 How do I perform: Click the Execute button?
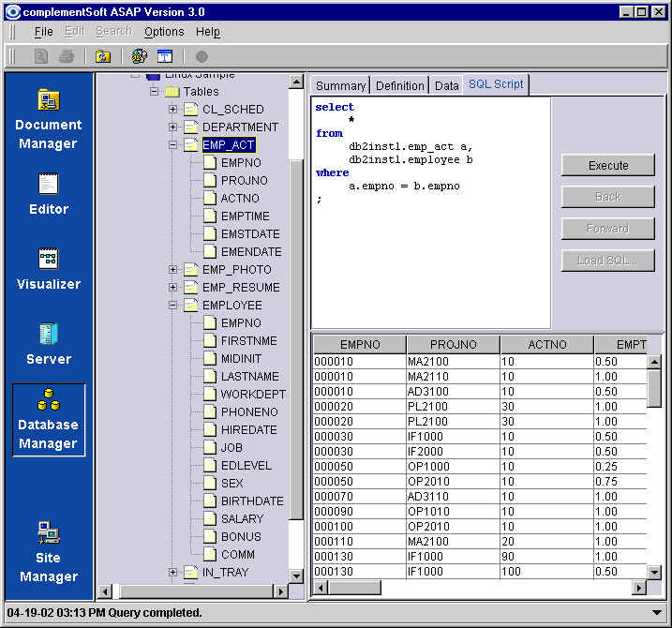point(607,166)
